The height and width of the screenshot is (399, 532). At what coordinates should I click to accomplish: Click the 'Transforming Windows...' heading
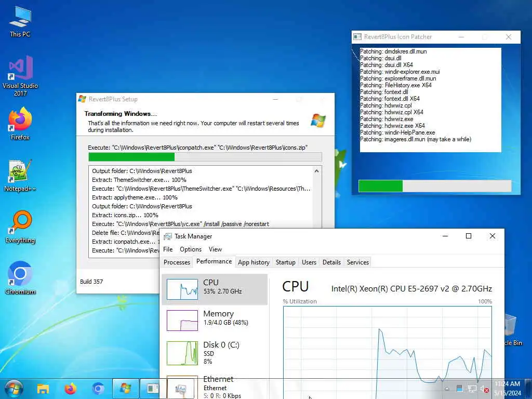(x=121, y=114)
